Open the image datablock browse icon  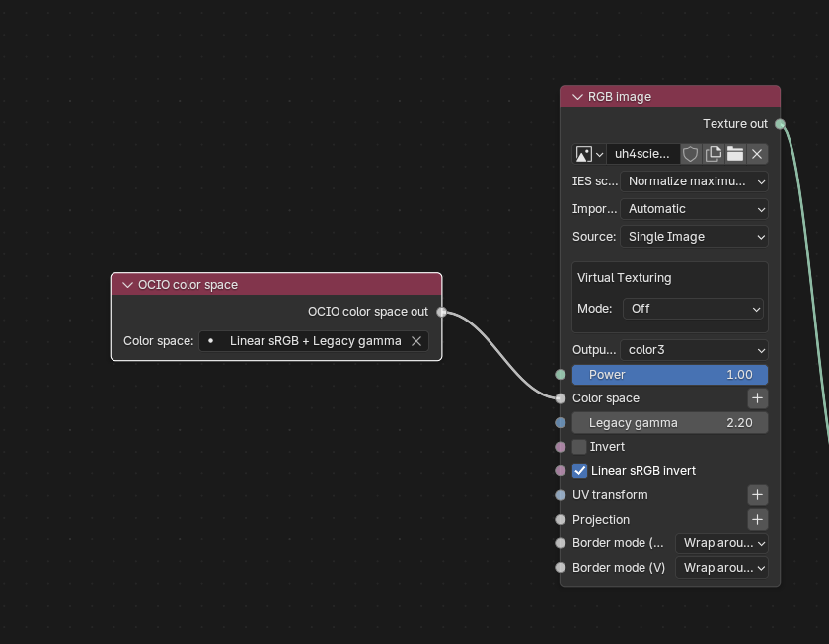589,154
